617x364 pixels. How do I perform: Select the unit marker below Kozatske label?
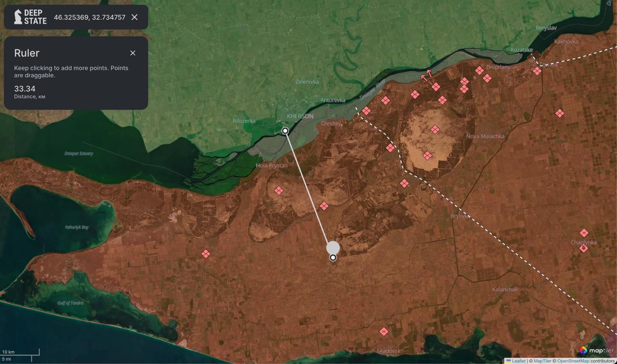(x=537, y=71)
